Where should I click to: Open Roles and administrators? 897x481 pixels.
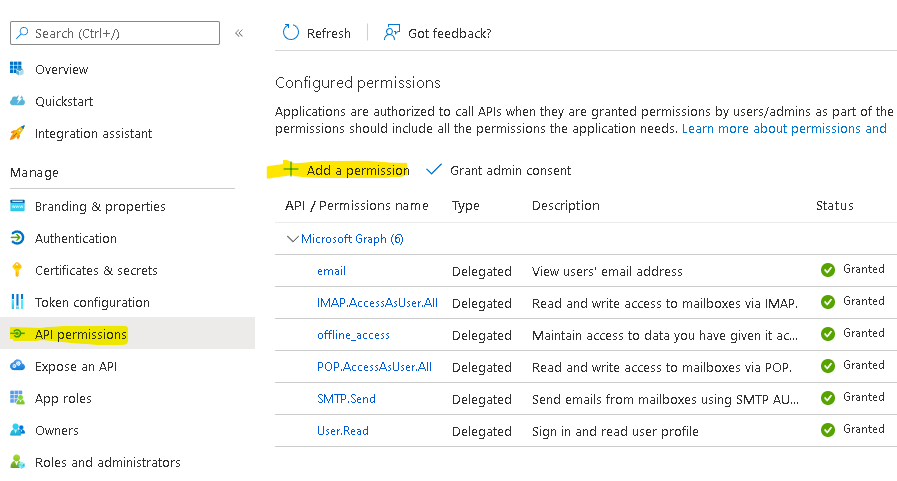pyautogui.click(x=108, y=462)
